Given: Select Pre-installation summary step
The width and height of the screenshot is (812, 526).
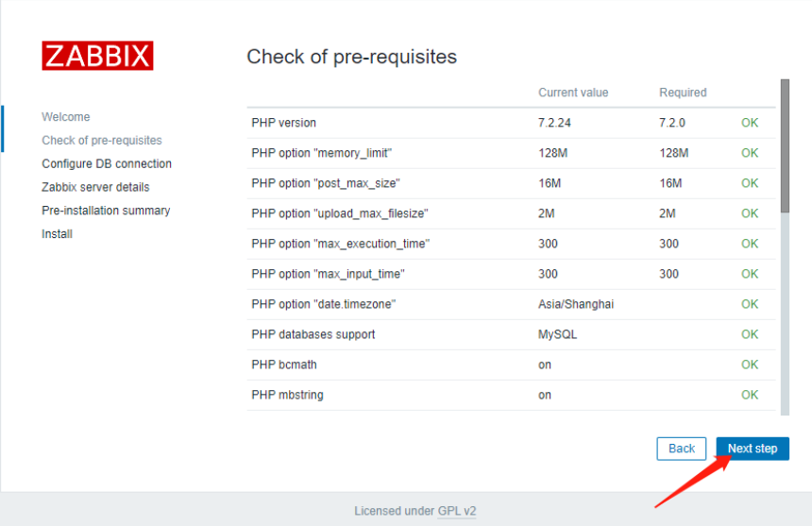Looking at the screenshot, I should pos(106,211).
